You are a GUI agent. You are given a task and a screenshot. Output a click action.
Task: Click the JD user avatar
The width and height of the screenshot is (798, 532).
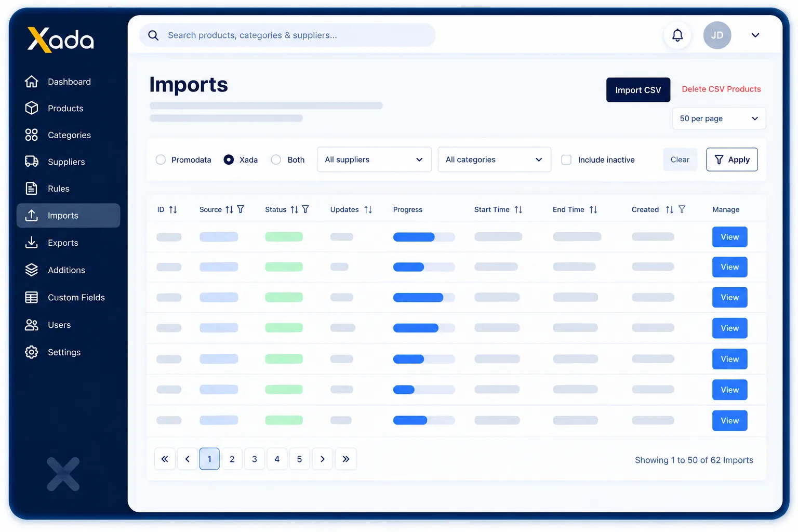coord(717,35)
